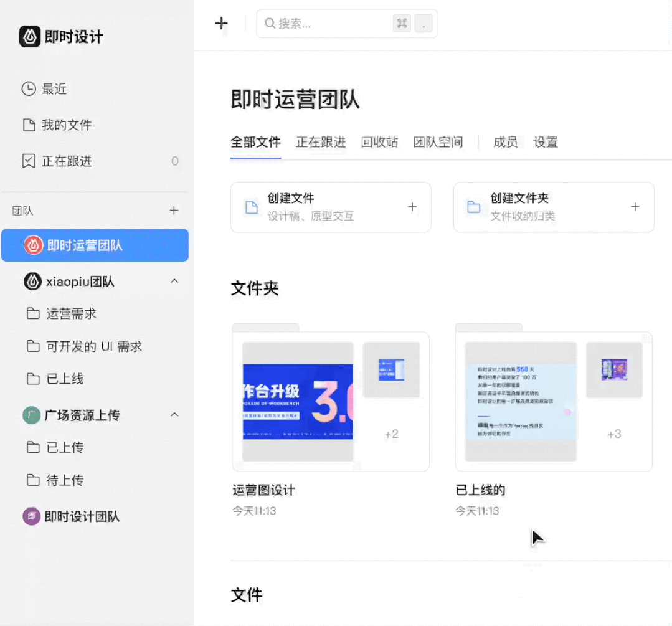672x626 pixels.
Task: Click the 创建文件 card
Action: [x=331, y=207]
